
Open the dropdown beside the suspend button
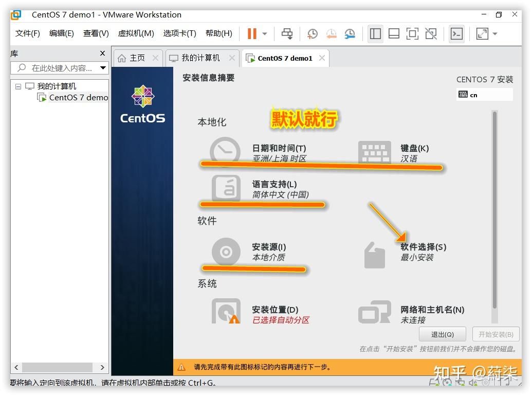264,33
